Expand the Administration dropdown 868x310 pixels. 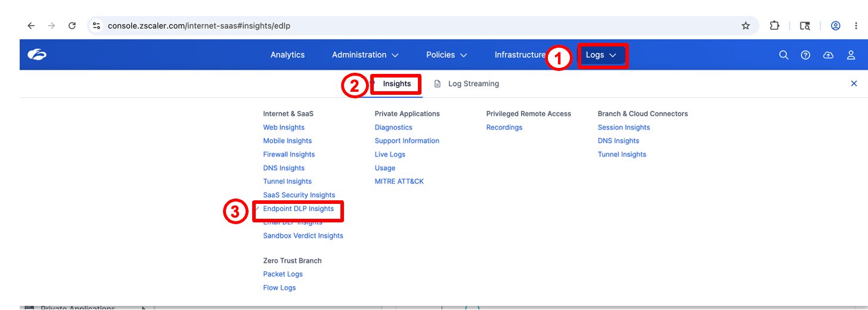365,55
